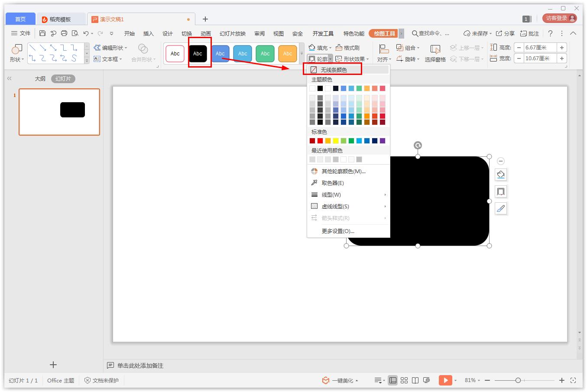
Task: Choose No Line Color (无线条颜色) menu item
Action: tap(333, 70)
